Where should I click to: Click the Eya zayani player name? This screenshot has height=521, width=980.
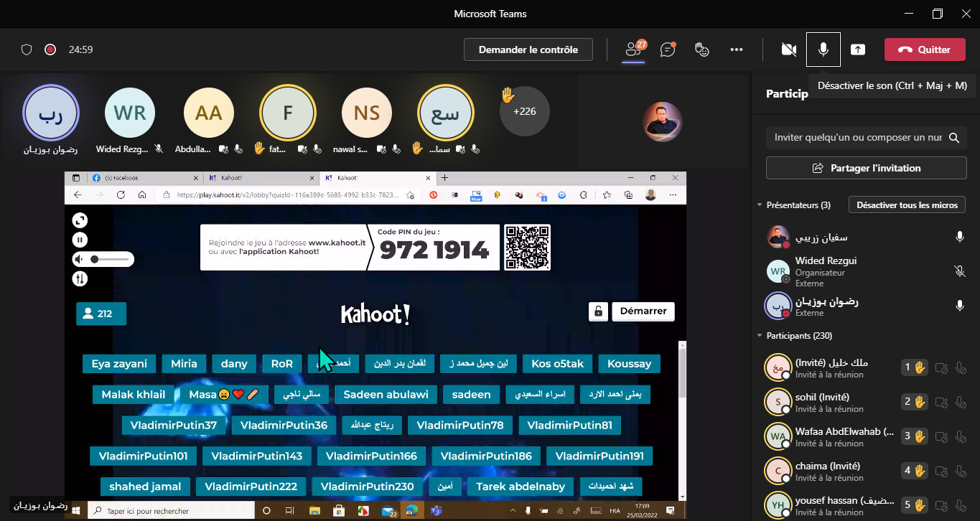[119, 364]
